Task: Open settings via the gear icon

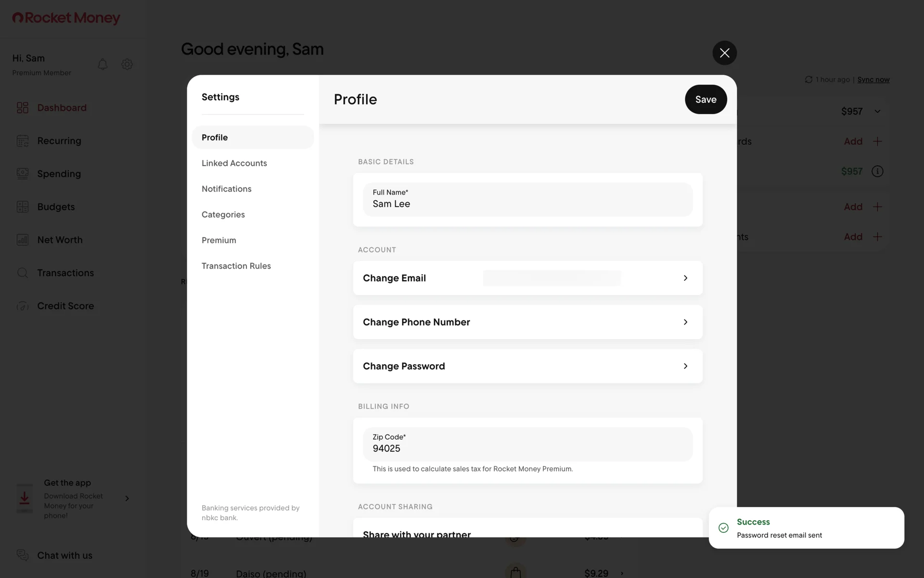Action: click(x=127, y=64)
